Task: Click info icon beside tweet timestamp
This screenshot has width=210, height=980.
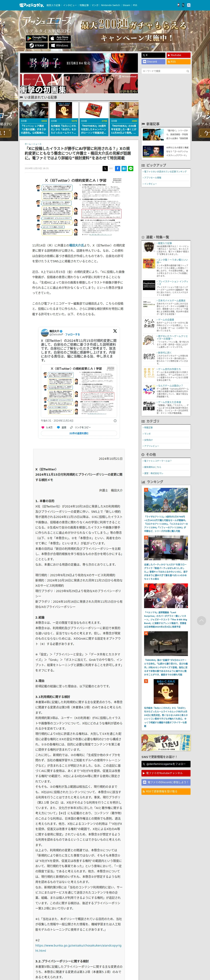Action: pos(115,420)
